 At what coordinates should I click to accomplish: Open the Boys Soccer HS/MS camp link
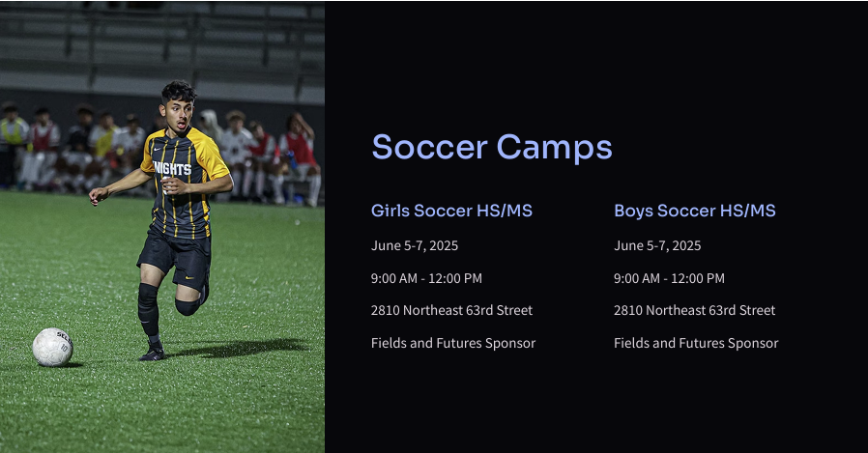click(x=694, y=211)
